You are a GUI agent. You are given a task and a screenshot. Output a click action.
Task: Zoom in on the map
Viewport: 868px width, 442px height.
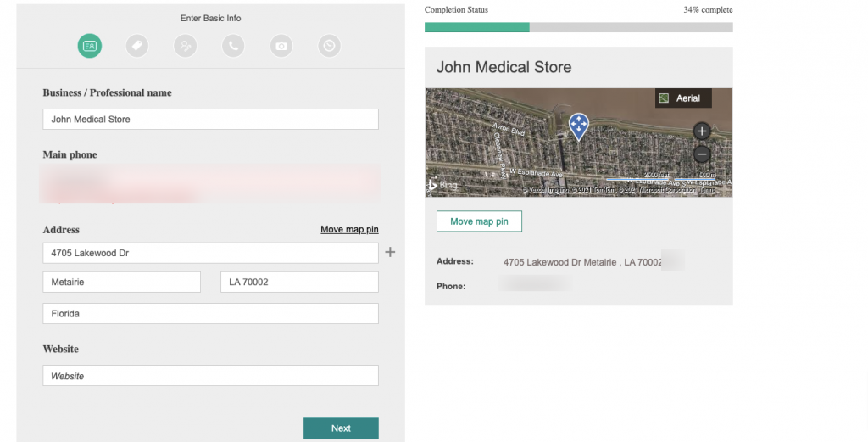(702, 131)
